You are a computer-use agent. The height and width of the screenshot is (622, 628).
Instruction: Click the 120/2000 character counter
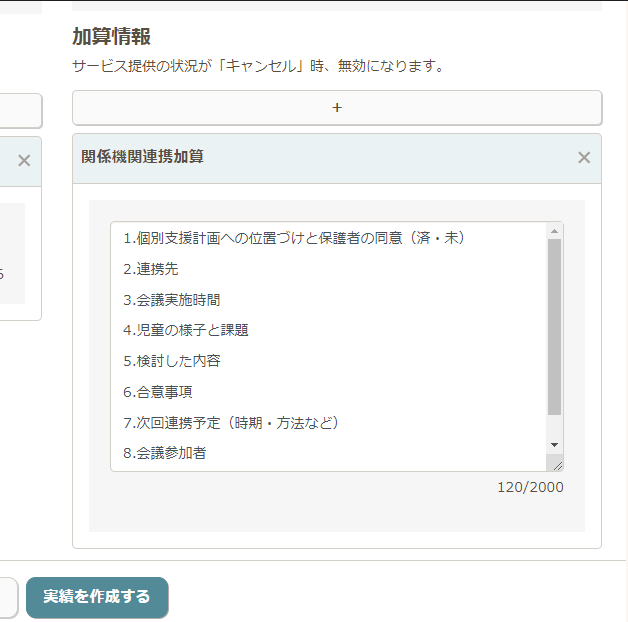[530, 487]
